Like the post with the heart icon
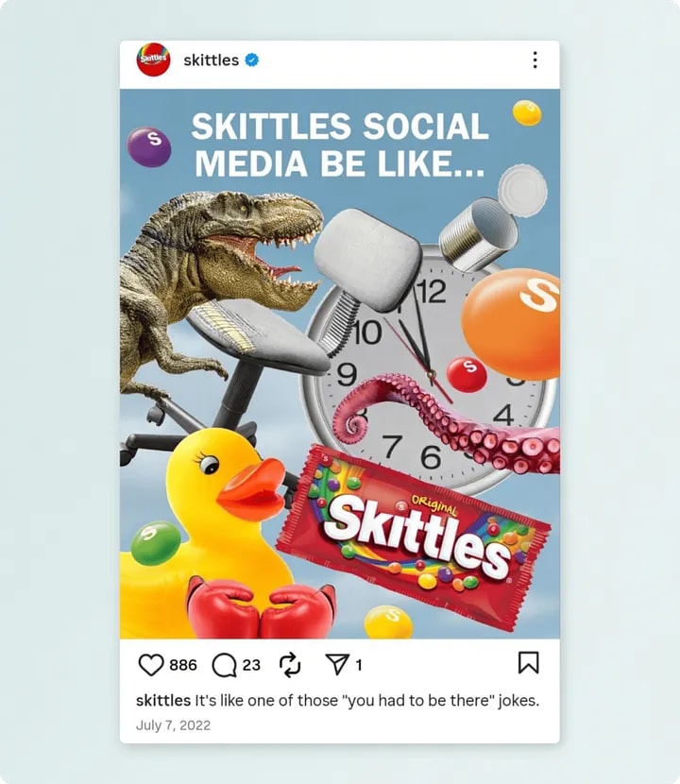 150,664
